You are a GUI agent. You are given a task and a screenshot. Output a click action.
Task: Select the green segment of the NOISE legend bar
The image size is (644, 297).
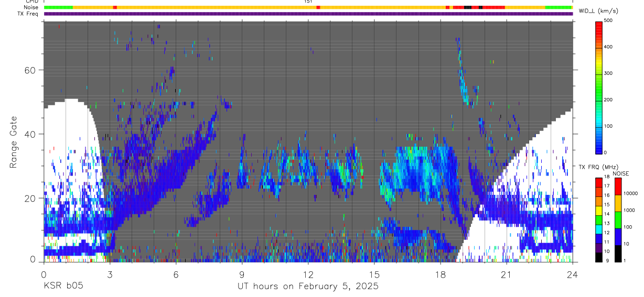point(618,220)
